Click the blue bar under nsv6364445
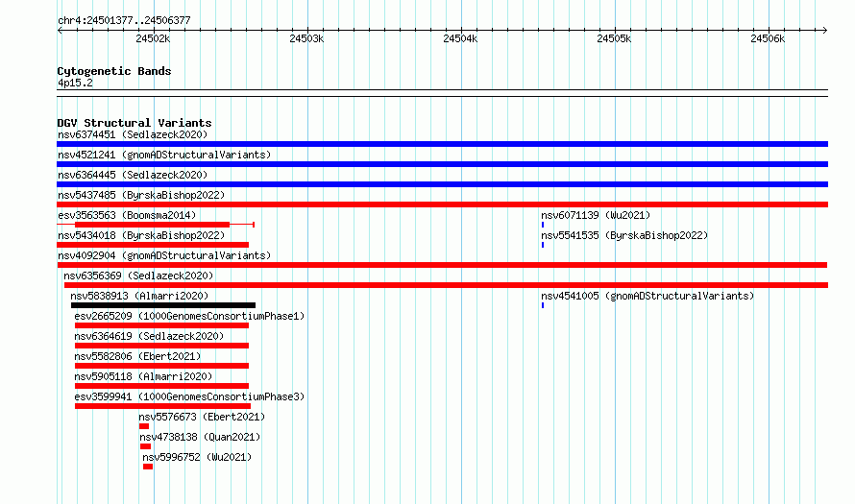Viewport: 855px width, 504px height. pyautogui.click(x=442, y=184)
